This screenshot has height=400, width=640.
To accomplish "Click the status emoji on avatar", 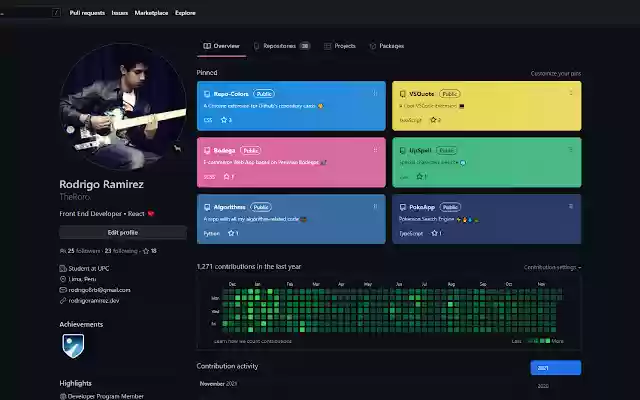I will pyautogui.click(x=178, y=148).
